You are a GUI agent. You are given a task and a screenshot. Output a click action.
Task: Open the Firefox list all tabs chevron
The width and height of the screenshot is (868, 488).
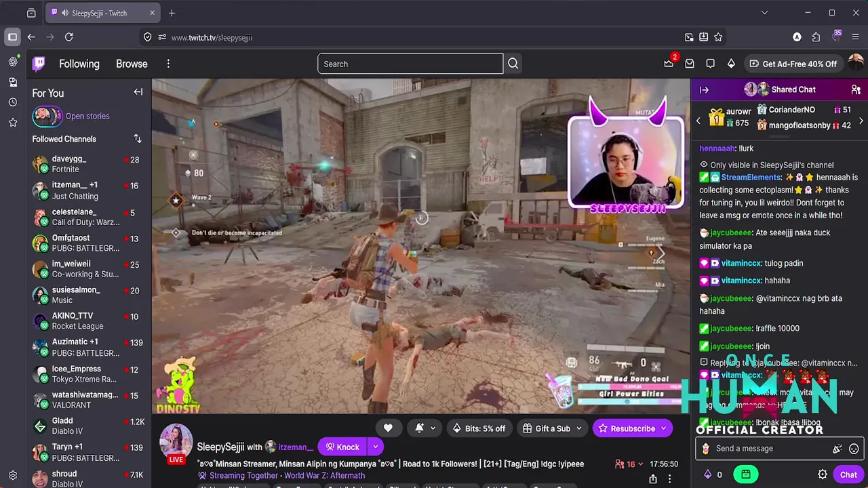click(764, 13)
